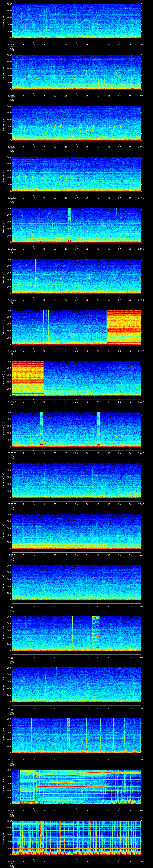Click the 30:00 end time label
The image size is (153, 868).
click(x=141, y=657)
